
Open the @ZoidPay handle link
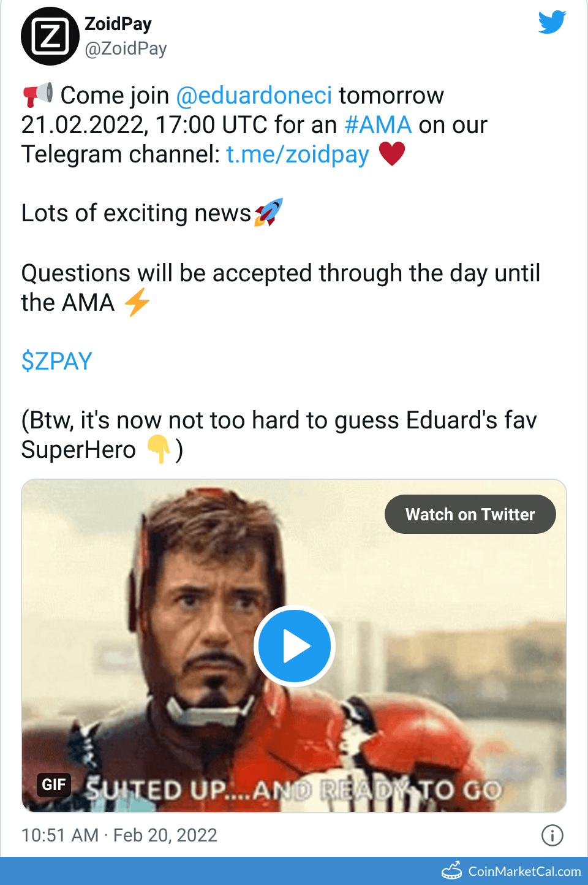[x=126, y=48]
